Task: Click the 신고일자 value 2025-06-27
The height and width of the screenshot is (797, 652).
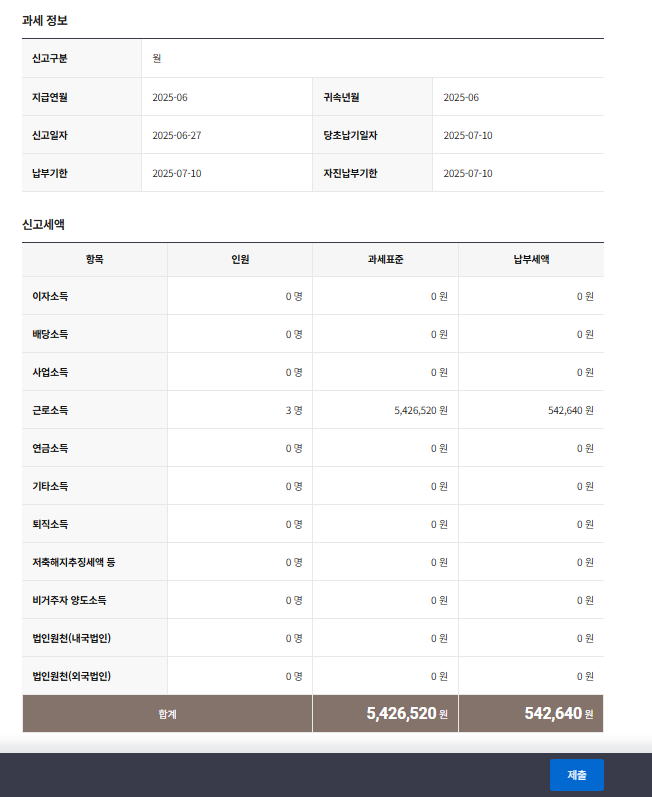Action: point(177,135)
